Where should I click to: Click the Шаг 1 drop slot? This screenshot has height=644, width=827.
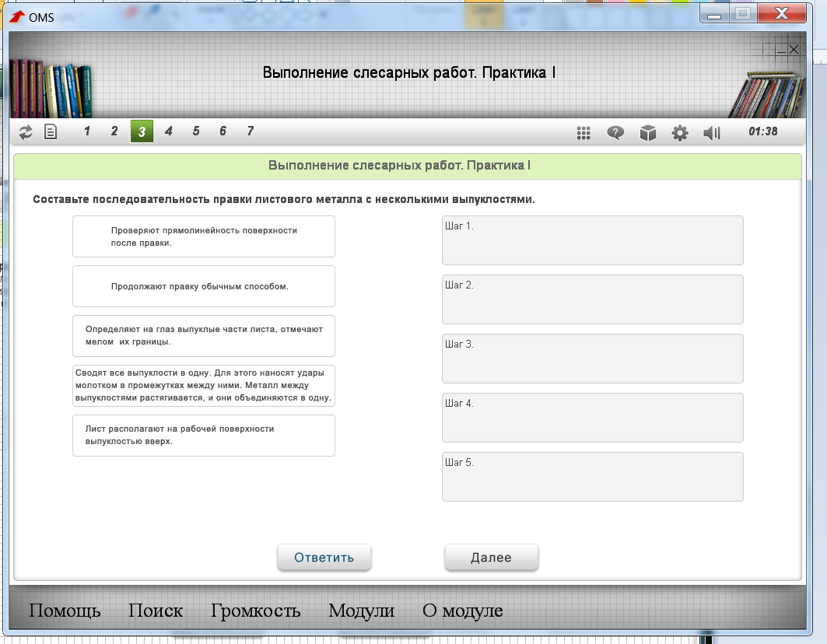592,240
